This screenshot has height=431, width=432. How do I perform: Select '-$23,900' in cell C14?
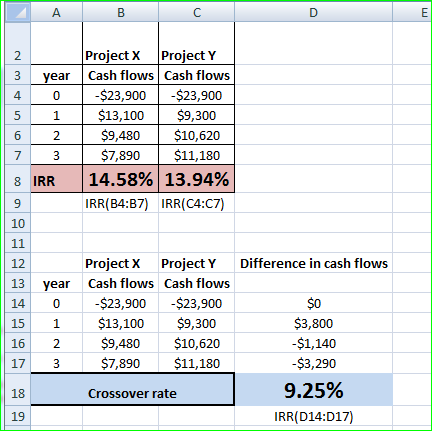tap(197, 303)
